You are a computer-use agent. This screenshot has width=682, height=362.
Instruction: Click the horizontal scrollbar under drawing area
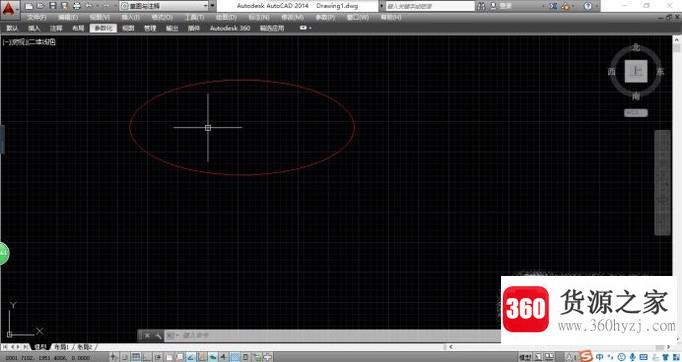[560, 347]
